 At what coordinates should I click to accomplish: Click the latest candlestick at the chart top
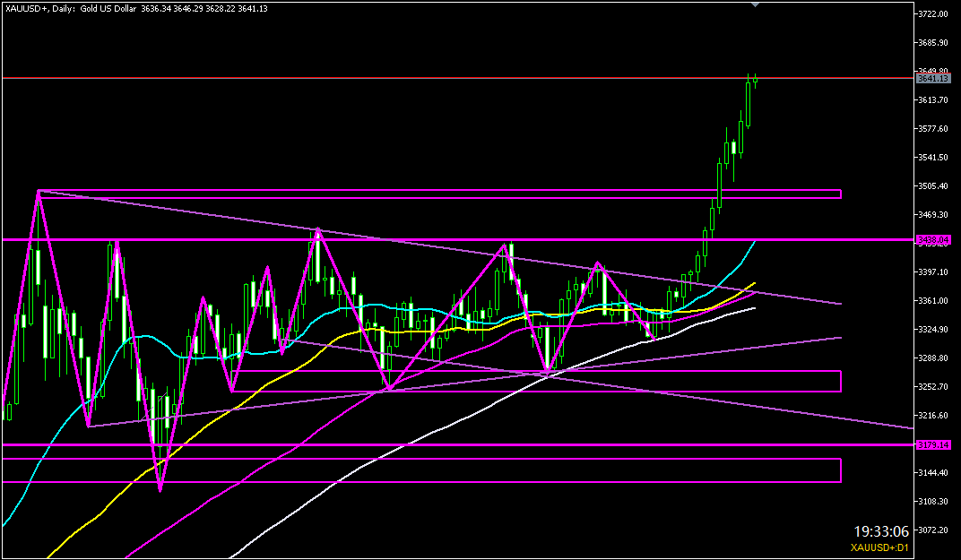tap(756, 81)
